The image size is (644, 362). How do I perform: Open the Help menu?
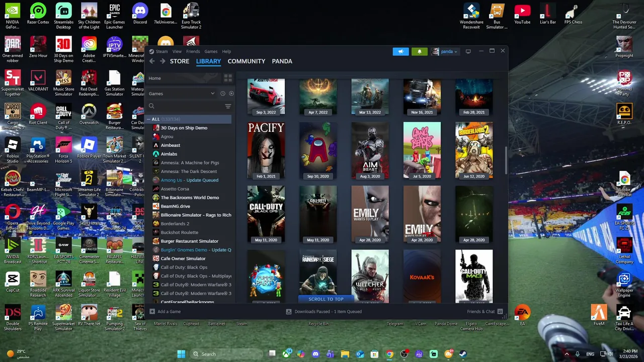pos(227,51)
